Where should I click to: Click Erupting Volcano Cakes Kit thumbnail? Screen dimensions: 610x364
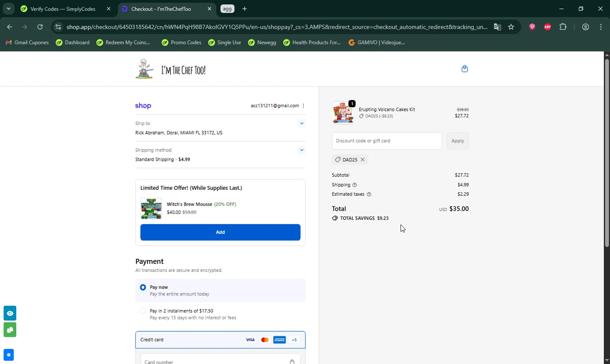pos(343,113)
